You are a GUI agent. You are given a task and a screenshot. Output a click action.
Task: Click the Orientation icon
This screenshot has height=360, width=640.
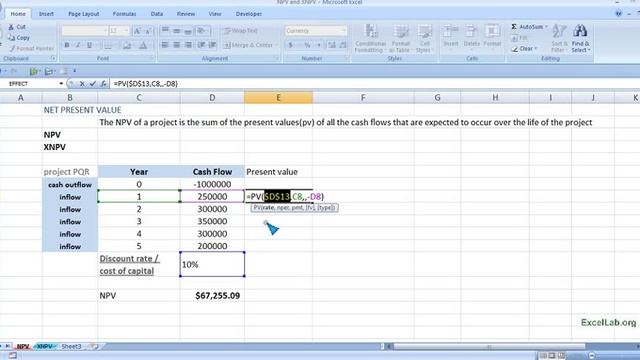(x=202, y=31)
